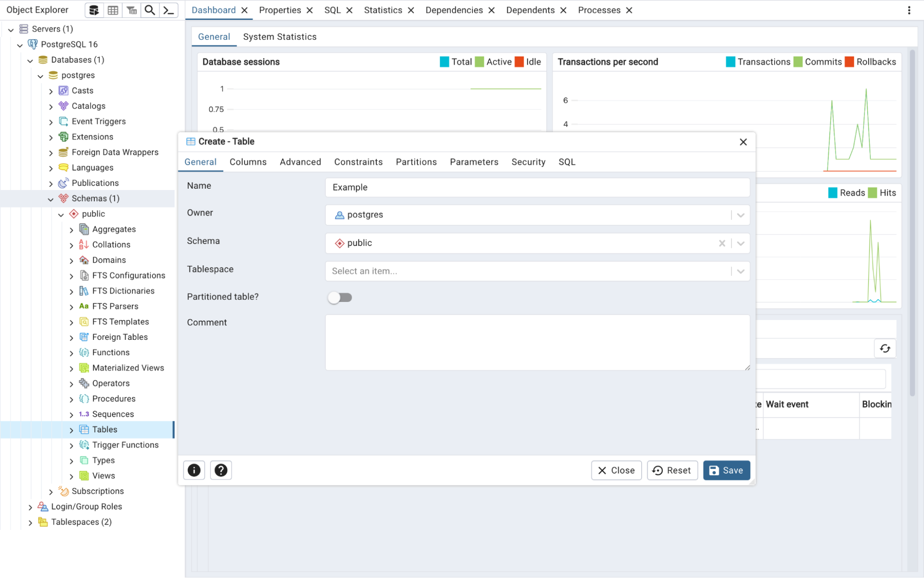Click the Aggregates icon in schema tree
This screenshot has width=924, height=578.
(x=84, y=229)
